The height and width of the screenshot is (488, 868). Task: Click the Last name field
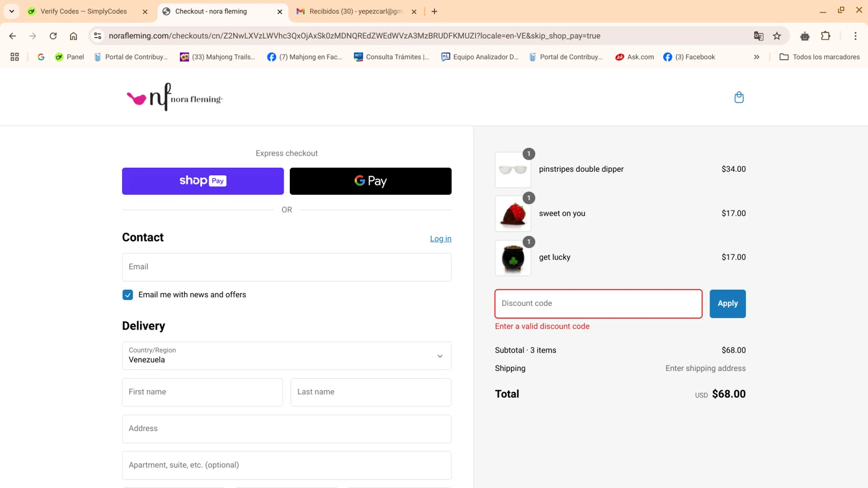point(371,392)
